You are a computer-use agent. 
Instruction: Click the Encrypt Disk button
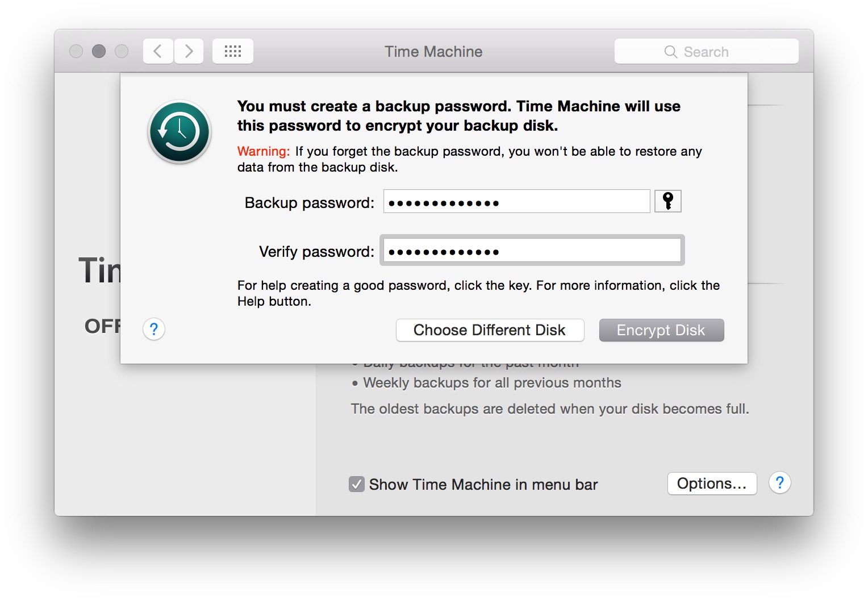[x=662, y=330]
